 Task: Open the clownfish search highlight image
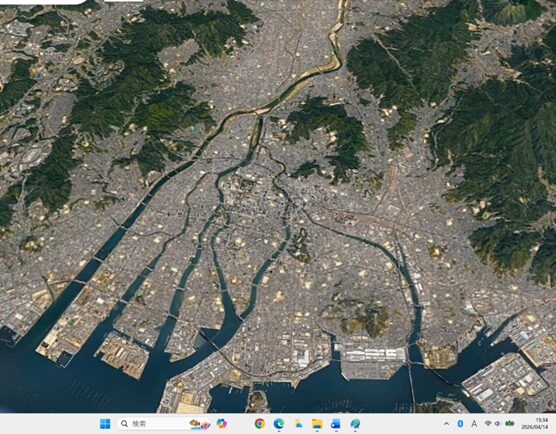(x=199, y=424)
